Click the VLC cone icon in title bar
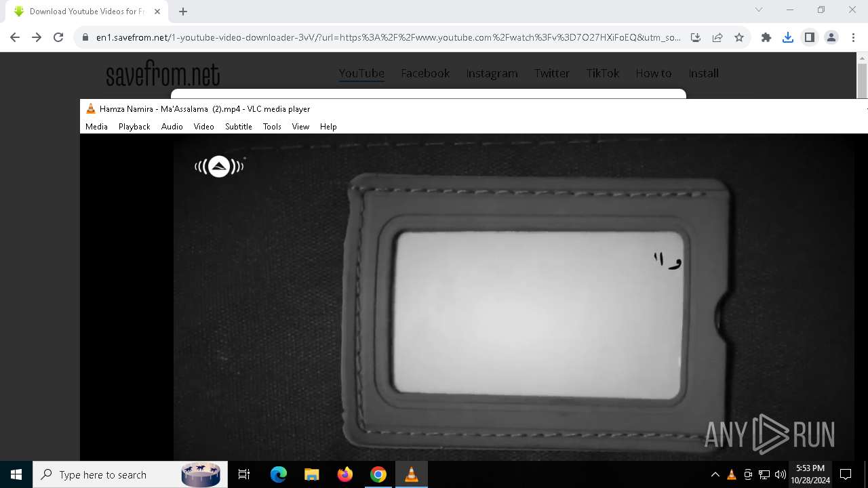The width and height of the screenshot is (868, 488). (91, 108)
